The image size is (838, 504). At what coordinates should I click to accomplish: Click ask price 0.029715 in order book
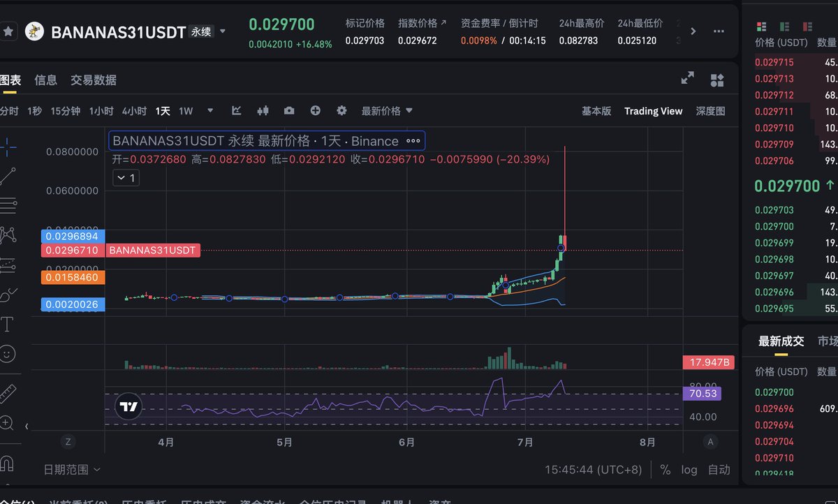click(x=774, y=62)
